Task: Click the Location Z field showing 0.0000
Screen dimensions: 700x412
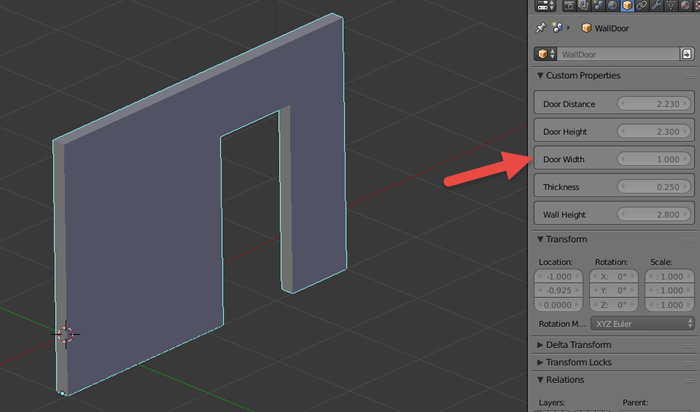Action: pyautogui.click(x=558, y=304)
